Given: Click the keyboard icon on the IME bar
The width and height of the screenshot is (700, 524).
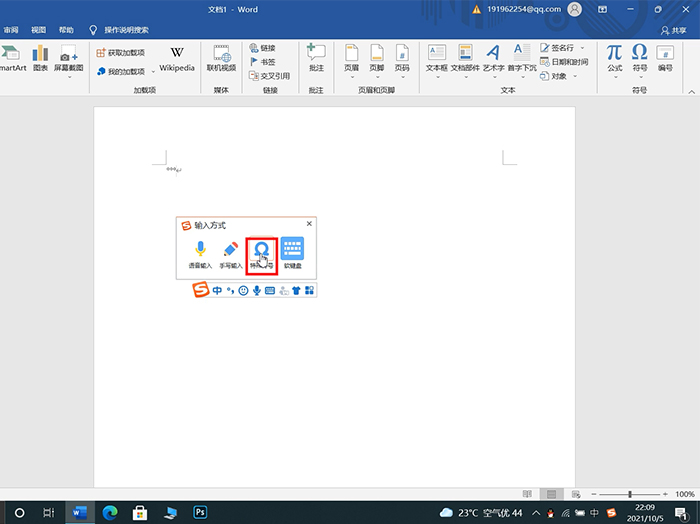Looking at the screenshot, I should tap(270, 291).
